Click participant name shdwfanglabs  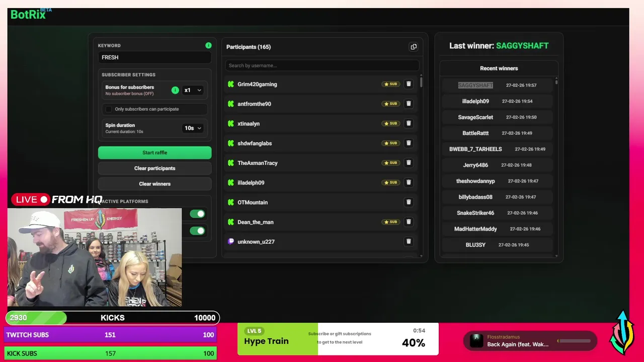tap(255, 143)
